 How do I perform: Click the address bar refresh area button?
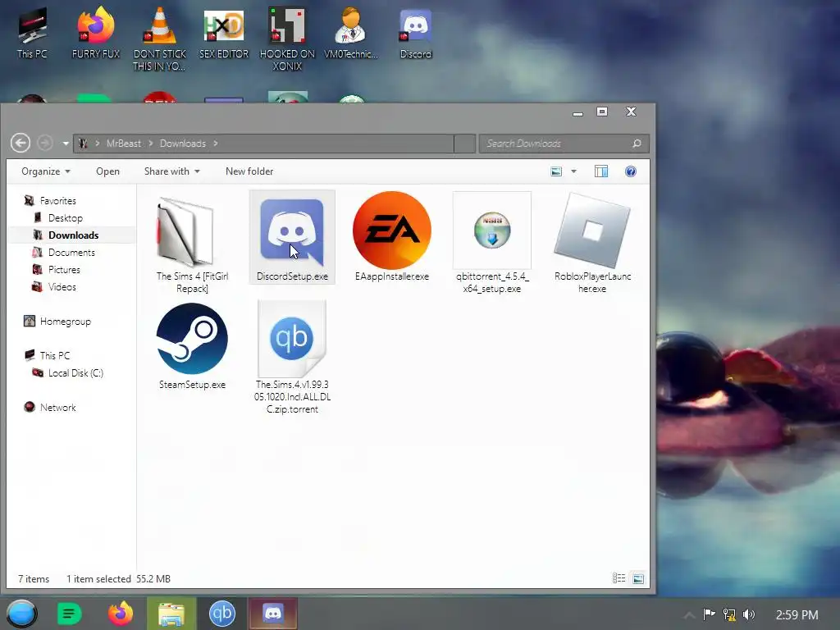464,144
